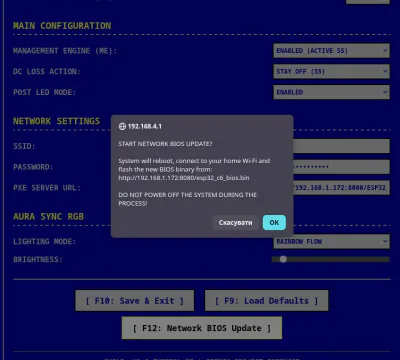Open the Management Engine (ME) dropdown
400x360 pixels.
click(331, 51)
